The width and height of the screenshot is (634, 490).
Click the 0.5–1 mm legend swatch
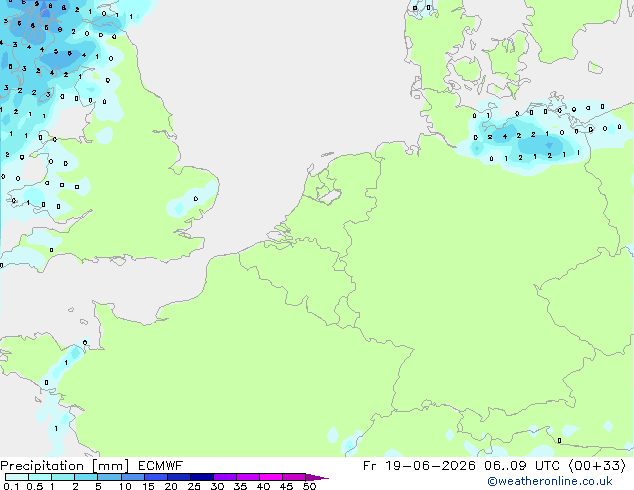pyautogui.click(x=40, y=477)
